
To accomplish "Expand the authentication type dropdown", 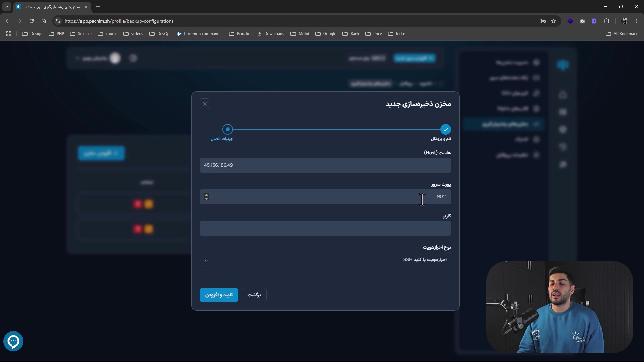I will 325,260.
